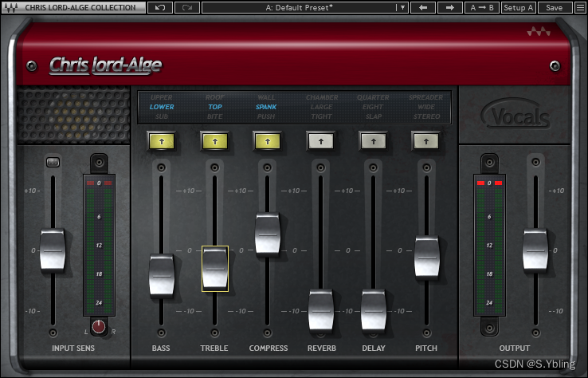Select TOP treble mode in display
The height and width of the screenshot is (378, 588).
coord(215,107)
